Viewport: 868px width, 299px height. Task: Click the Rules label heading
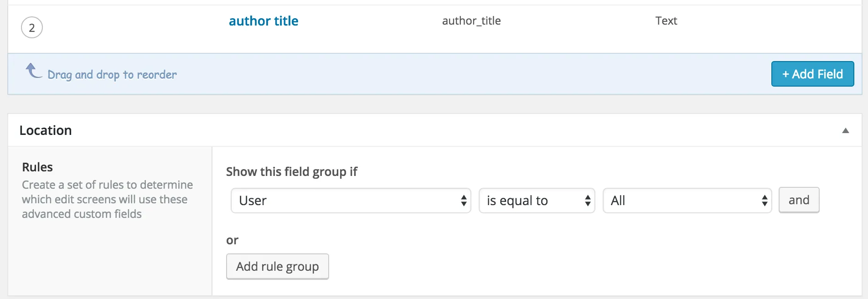click(x=37, y=167)
